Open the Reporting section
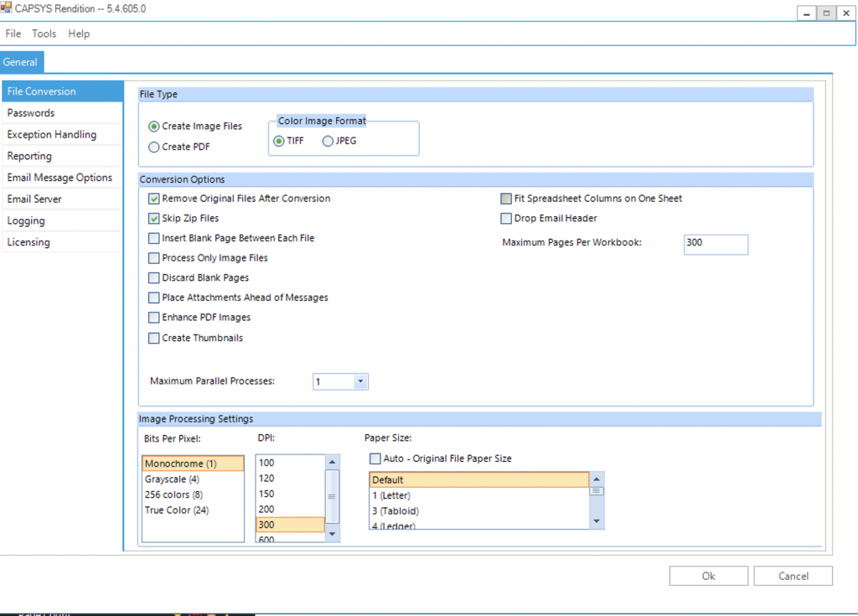 pos(62,156)
